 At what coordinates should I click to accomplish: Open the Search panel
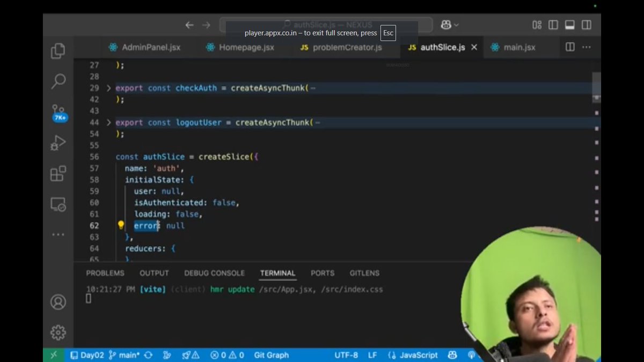[x=58, y=80]
